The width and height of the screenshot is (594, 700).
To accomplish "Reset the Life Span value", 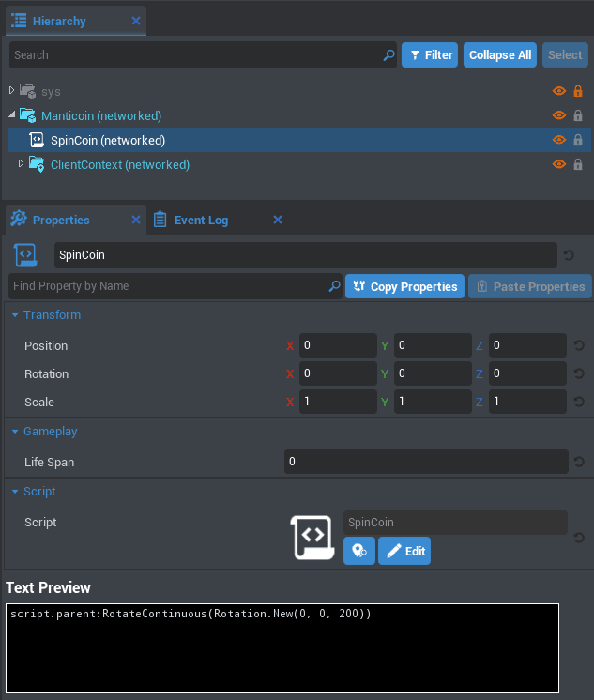I will tap(579, 462).
